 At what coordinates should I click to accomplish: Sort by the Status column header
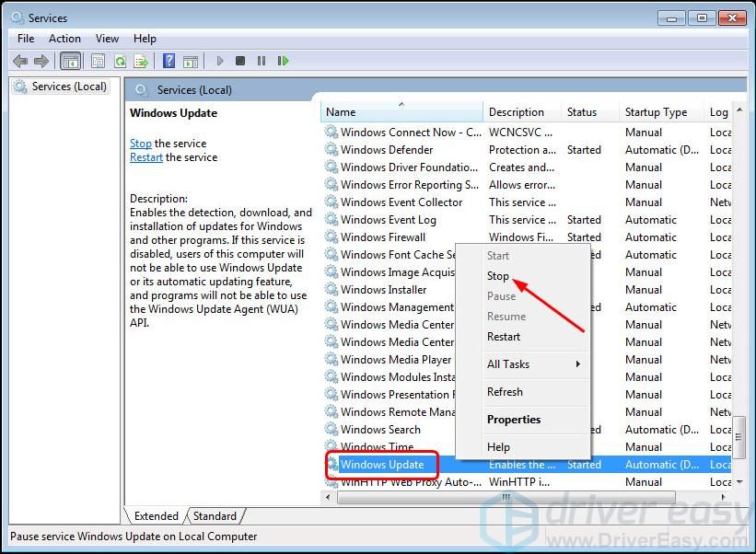(590, 111)
